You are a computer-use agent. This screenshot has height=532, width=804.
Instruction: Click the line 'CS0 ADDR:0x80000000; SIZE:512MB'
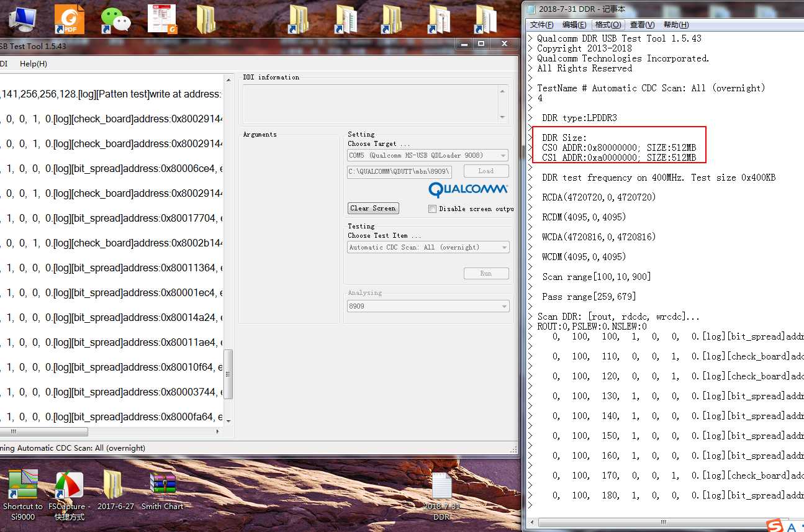click(x=619, y=148)
